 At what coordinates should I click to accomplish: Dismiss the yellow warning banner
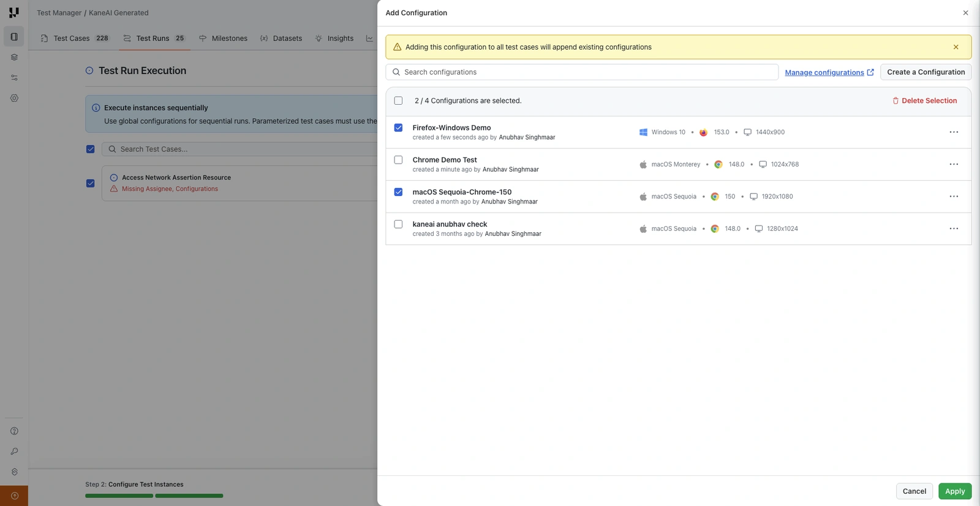pos(956,47)
